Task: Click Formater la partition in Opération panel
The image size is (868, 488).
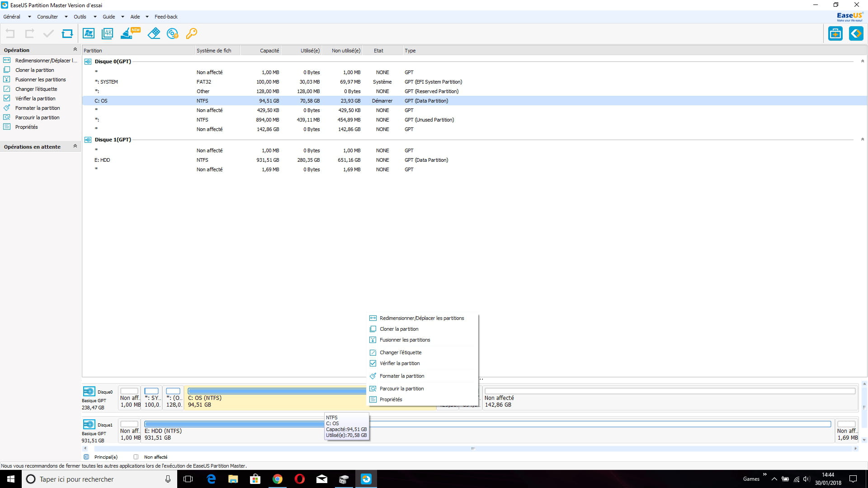Action: 38,108
